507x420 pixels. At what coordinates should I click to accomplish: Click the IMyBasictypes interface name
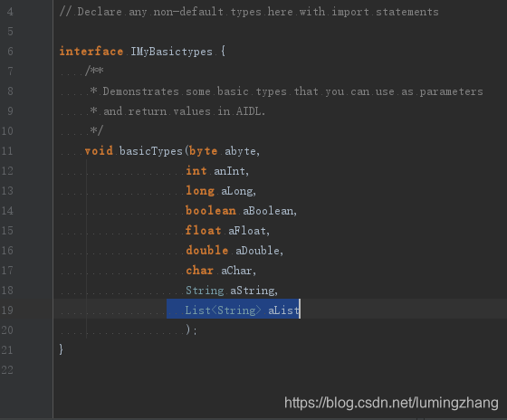171,52
